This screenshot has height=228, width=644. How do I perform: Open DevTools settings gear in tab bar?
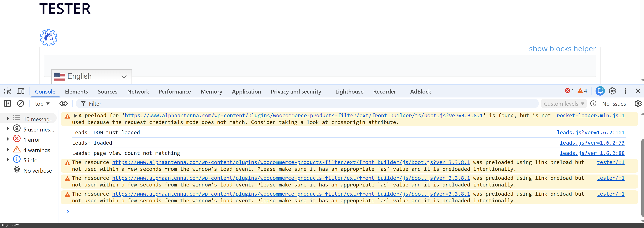pyautogui.click(x=612, y=91)
